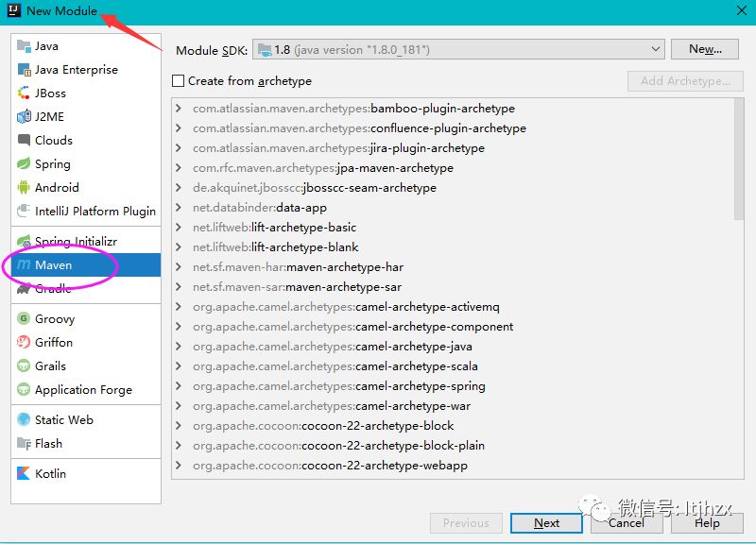Screen dimensions: 756x544
Task: Choose the JBoss icon
Action: click(24, 93)
